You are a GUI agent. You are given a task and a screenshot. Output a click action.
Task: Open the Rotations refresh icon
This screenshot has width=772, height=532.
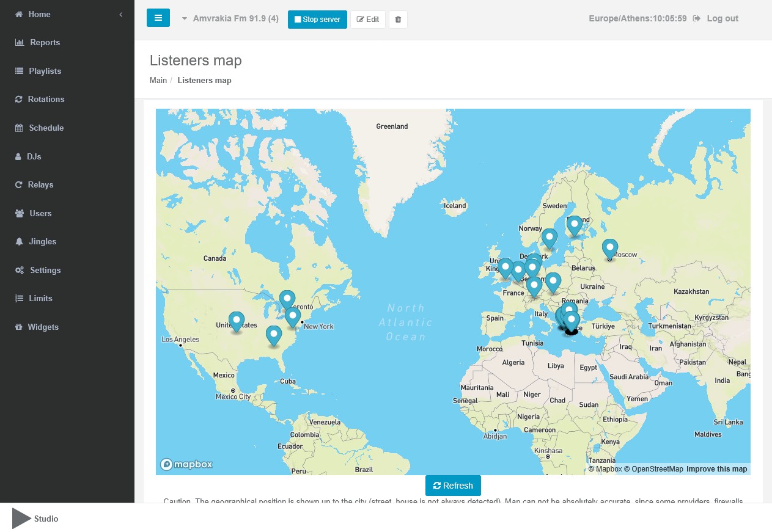19,100
